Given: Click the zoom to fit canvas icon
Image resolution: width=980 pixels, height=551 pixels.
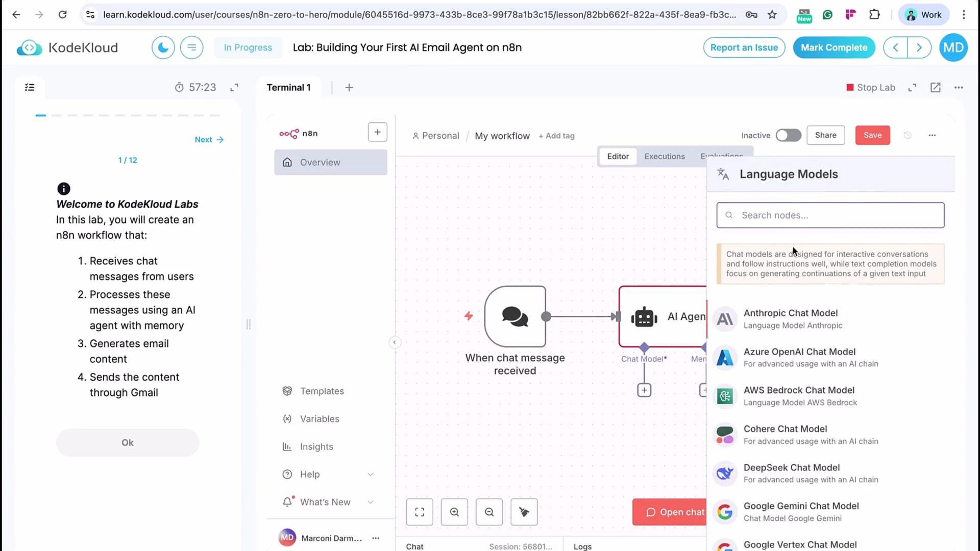Looking at the screenshot, I should [420, 512].
